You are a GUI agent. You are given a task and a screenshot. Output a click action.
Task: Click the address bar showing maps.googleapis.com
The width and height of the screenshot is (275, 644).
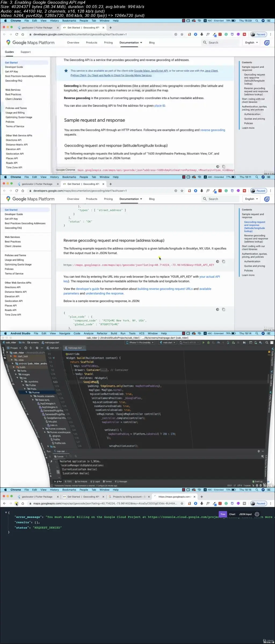click(x=105, y=503)
